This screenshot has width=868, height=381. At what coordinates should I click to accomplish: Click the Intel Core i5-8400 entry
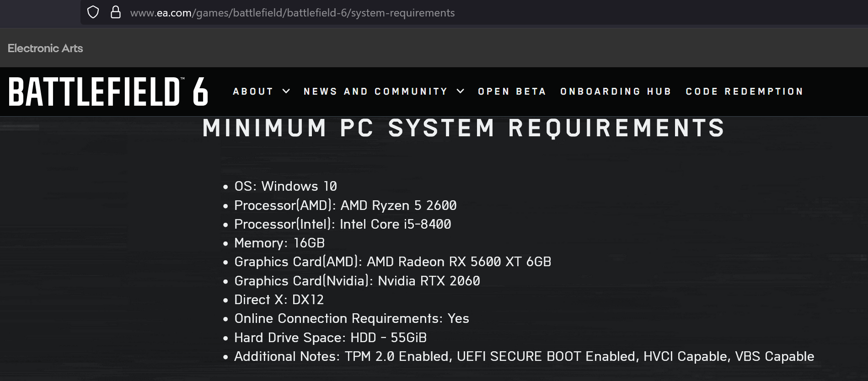[342, 224]
